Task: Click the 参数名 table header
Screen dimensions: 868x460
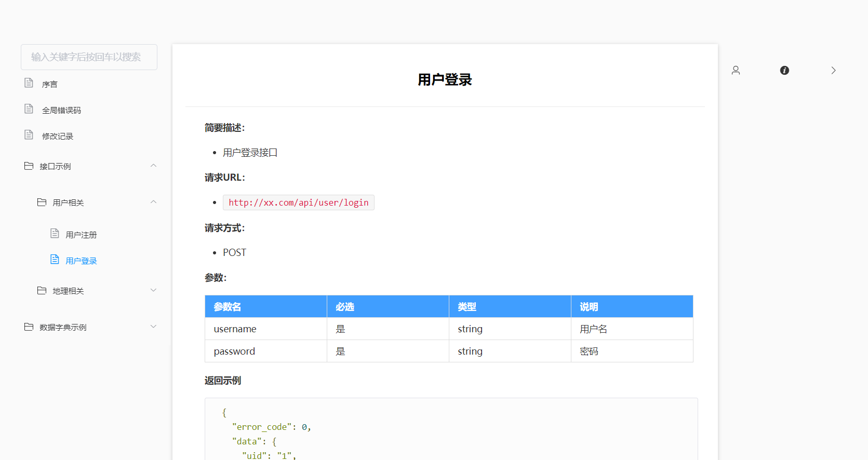Action: [x=228, y=307]
